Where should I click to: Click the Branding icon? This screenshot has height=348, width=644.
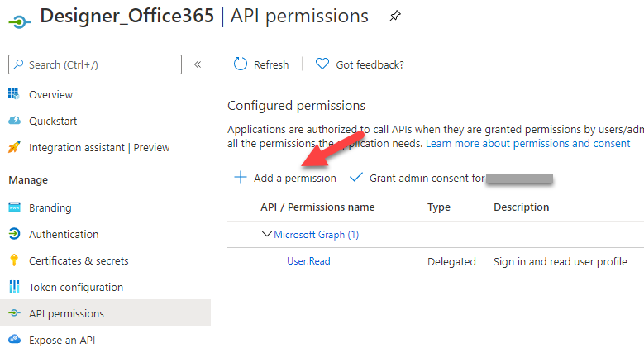pos(14,207)
